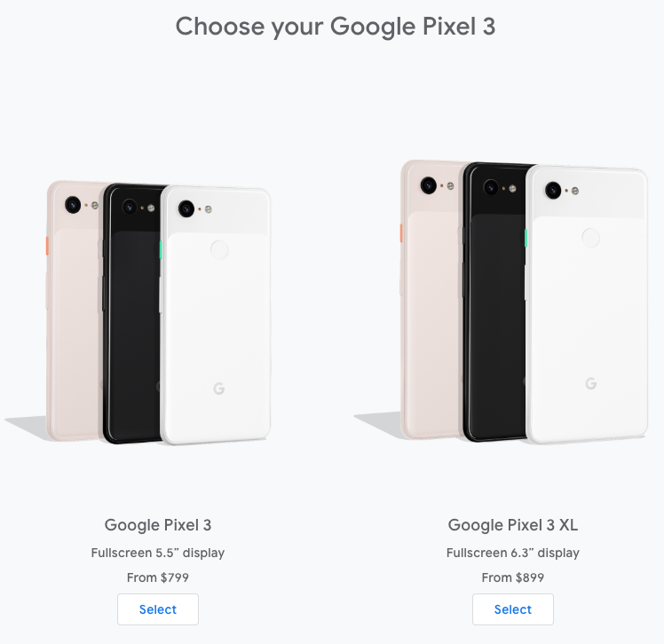Screen dimensions: 664x644
Task: Click the pink Pixel 3 XL phone image
Action: click(x=432, y=300)
